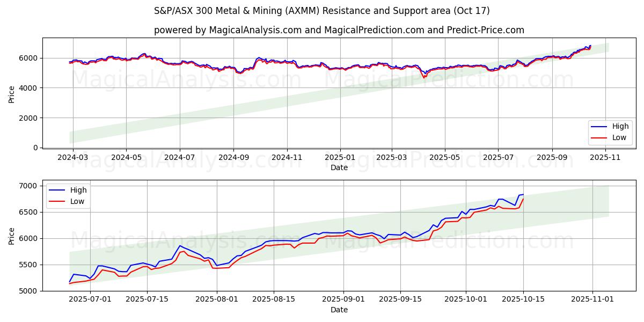Screen dimensions: 644x322
Task: Click the red Low line in top legend
Action: (x=599, y=137)
